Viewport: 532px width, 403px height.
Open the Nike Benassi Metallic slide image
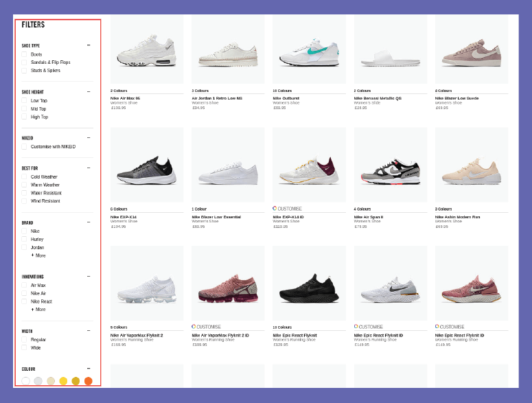(x=391, y=49)
